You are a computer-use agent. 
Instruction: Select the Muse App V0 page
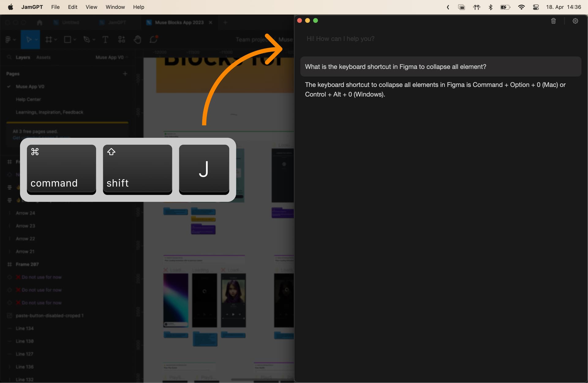(x=30, y=86)
